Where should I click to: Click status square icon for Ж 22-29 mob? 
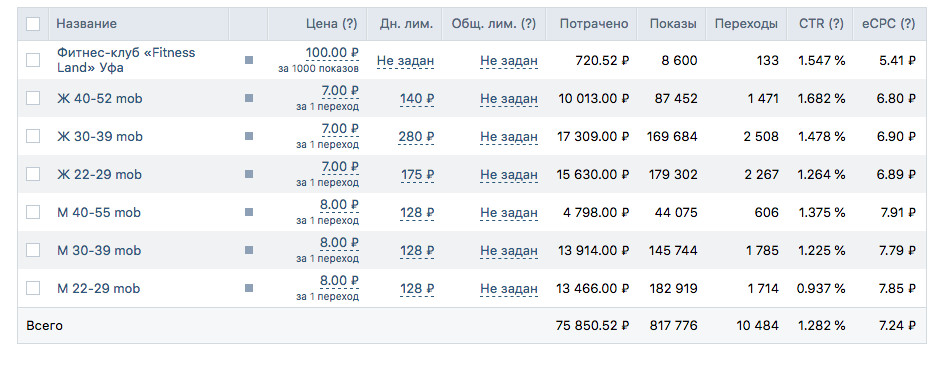[249, 174]
